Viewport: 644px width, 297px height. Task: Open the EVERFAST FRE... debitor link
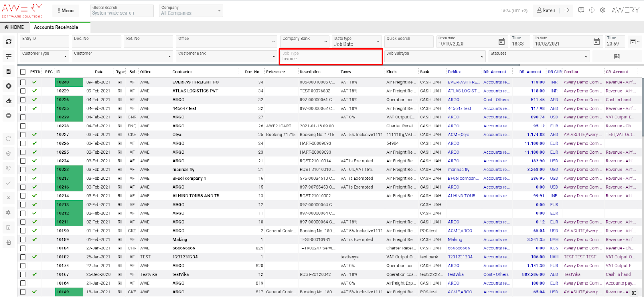pyautogui.click(x=462, y=82)
